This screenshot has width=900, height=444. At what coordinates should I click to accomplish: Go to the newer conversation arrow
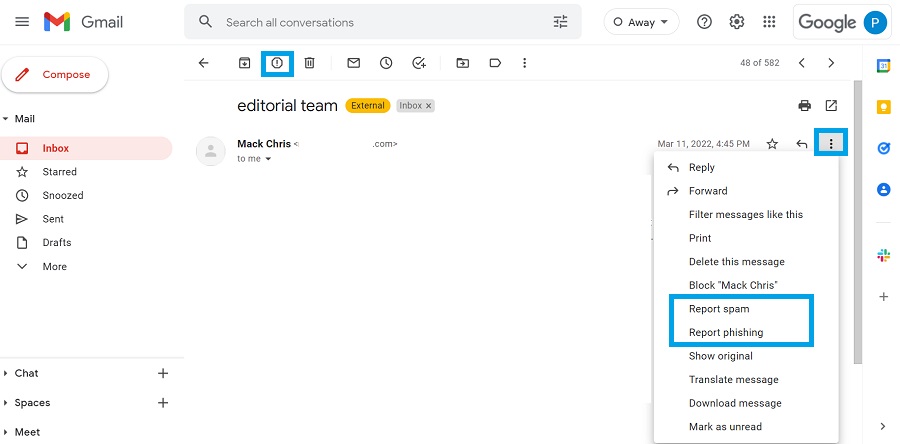(x=802, y=63)
